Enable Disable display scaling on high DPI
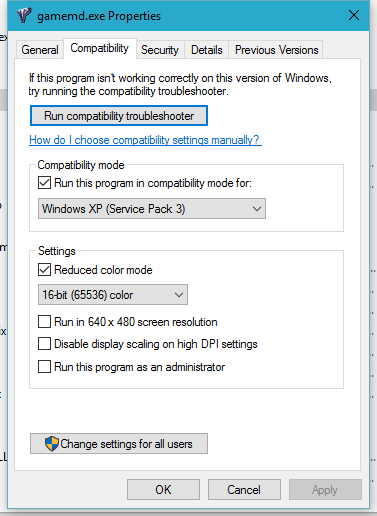Image resolution: width=377 pixels, height=516 pixels. [44, 344]
